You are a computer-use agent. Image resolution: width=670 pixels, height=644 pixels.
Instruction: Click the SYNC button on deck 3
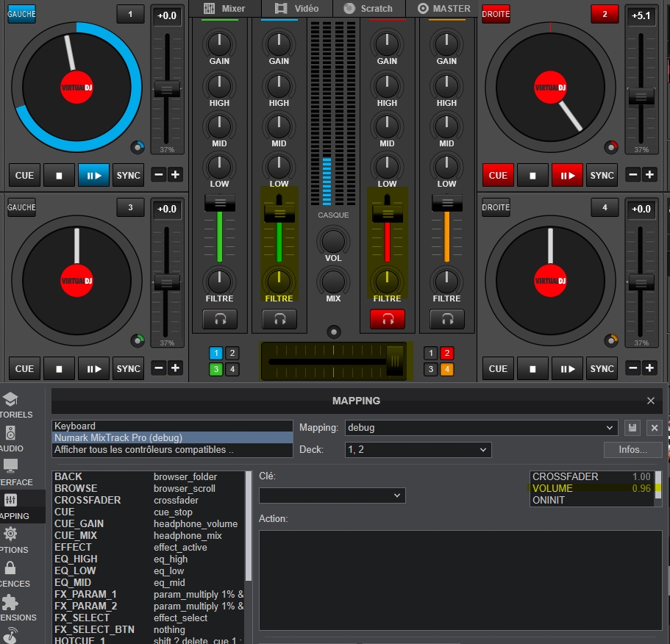point(128,368)
